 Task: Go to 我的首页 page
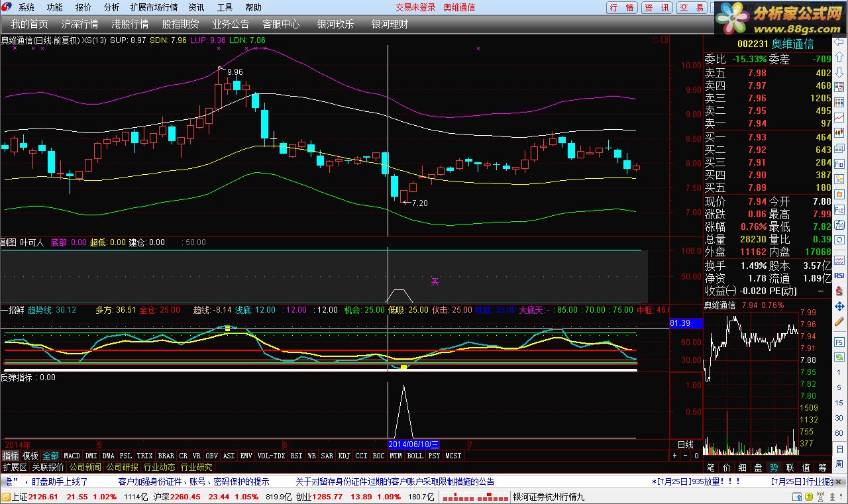tap(29, 24)
